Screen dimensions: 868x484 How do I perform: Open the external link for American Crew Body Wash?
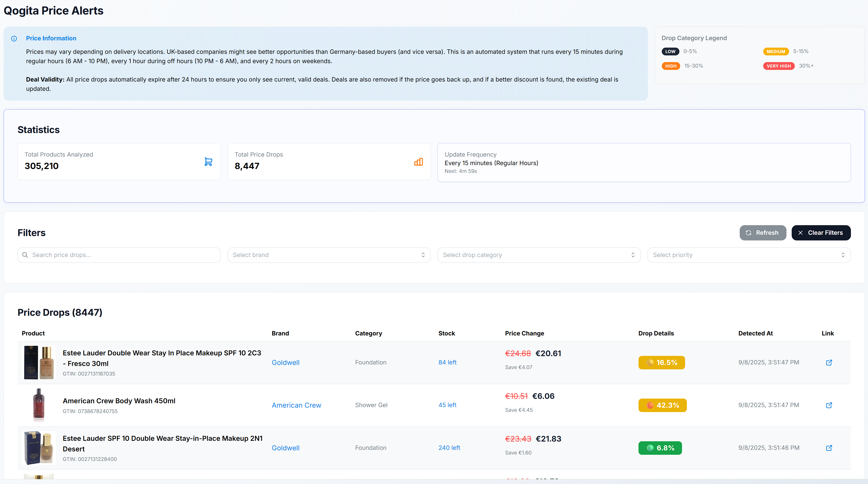click(x=829, y=406)
